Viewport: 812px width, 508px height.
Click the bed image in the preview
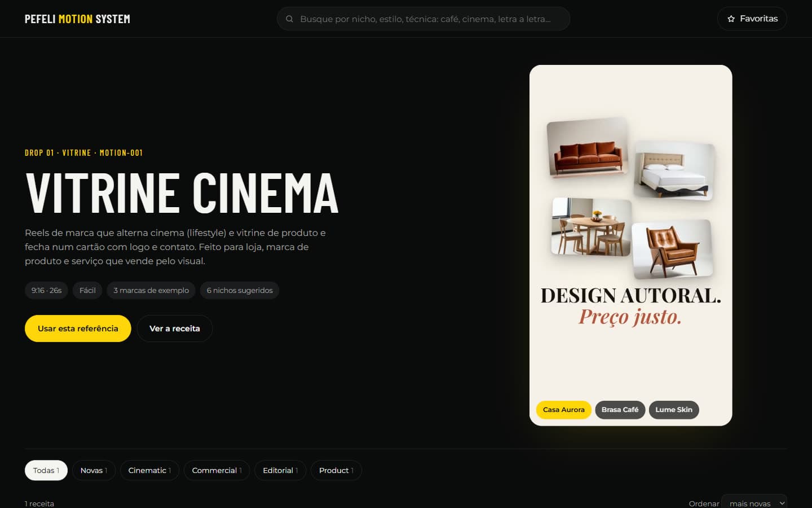[674, 170]
